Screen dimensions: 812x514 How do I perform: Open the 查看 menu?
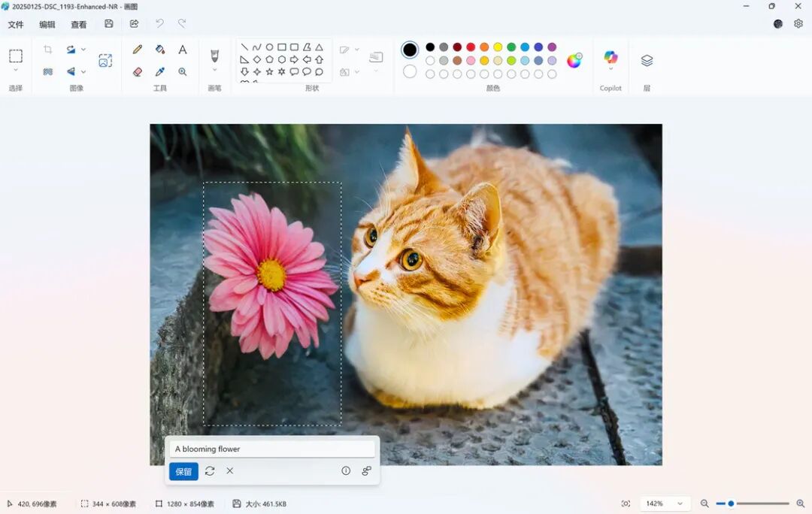[79, 24]
